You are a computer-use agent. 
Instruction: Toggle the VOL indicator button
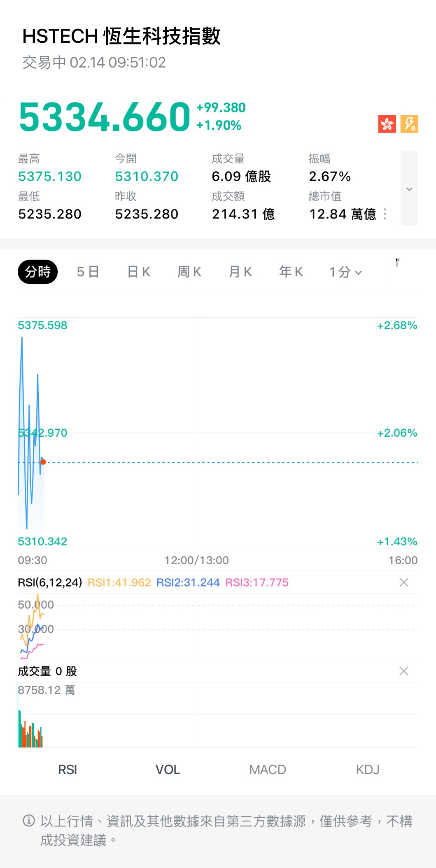[168, 770]
